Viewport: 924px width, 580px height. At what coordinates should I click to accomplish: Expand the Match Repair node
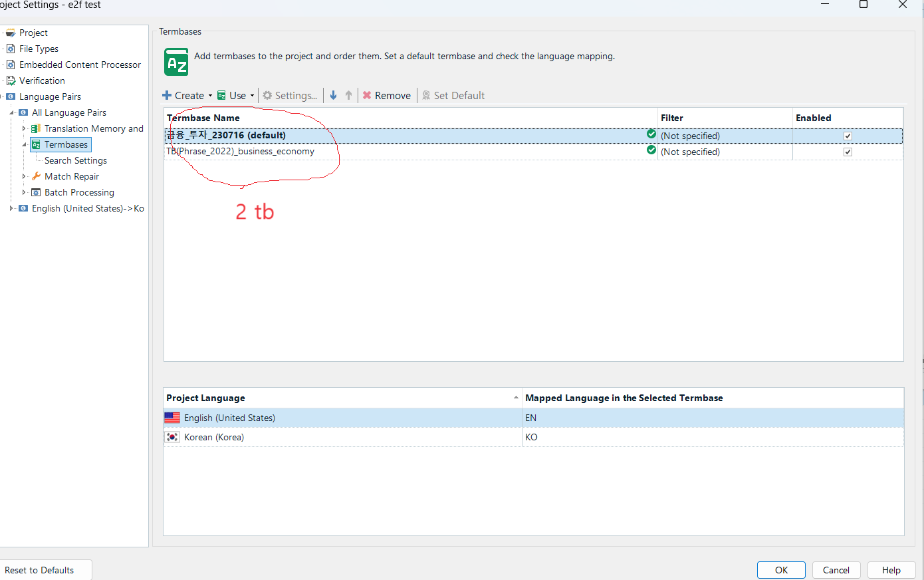[x=24, y=176]
